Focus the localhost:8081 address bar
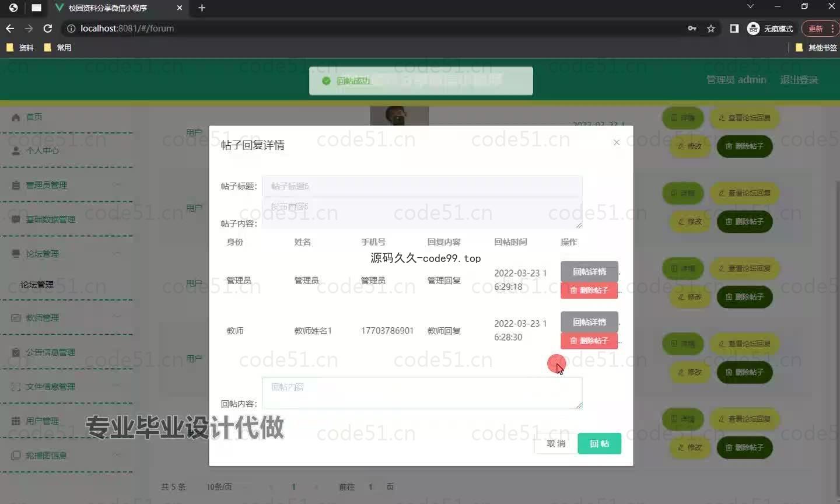Screen dimensions: 840x504 pyautogui.click(x=373, y=28)
